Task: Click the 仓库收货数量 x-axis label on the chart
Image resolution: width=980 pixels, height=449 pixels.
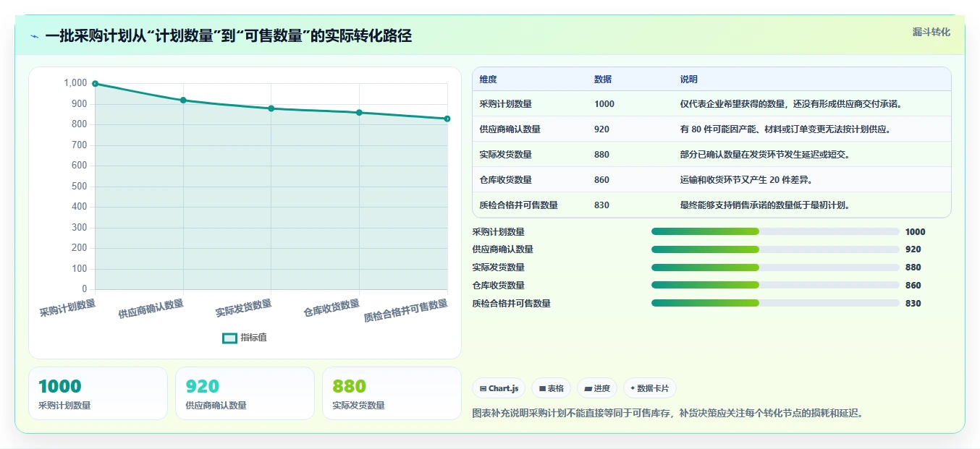Action: tap(331, 308)
